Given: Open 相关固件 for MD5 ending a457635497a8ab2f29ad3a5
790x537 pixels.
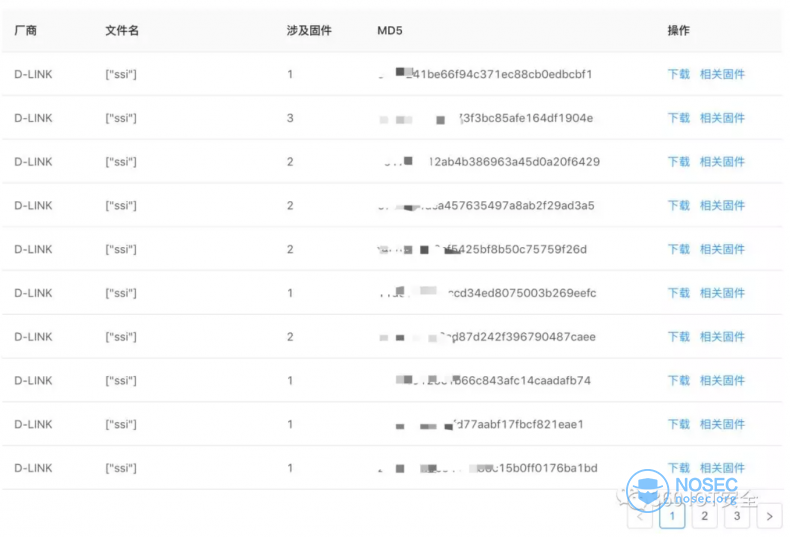Looking at the screenshot, I should point(722,206).
